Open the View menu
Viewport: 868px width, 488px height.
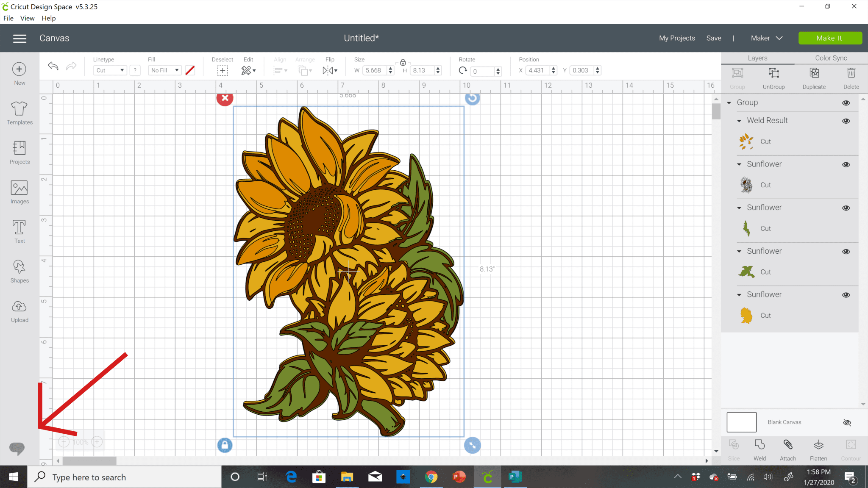point(27,18)
